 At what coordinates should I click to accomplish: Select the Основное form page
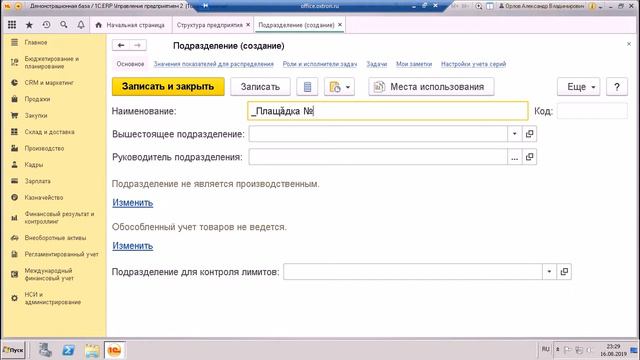point(130,64)
